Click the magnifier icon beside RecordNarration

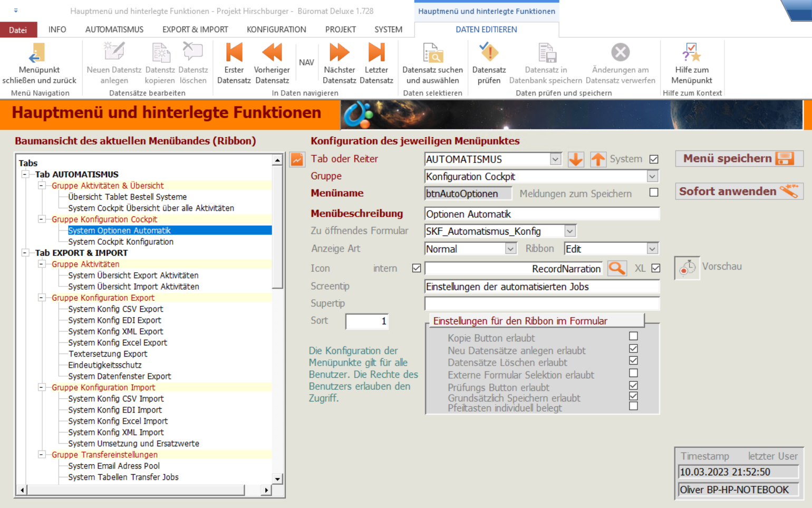click(x=616, y=269)
